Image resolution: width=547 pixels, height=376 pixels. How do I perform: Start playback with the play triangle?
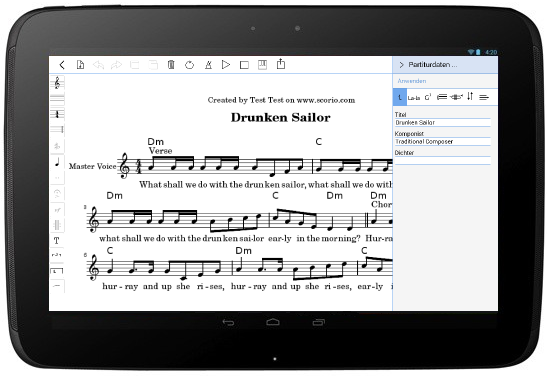coord(226,65)
